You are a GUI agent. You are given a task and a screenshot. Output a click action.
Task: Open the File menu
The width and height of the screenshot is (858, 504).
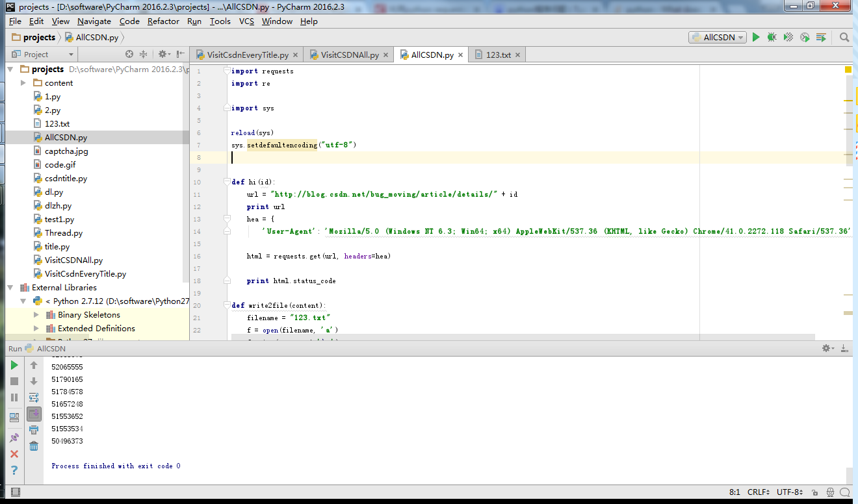click(x=15, y=21)
